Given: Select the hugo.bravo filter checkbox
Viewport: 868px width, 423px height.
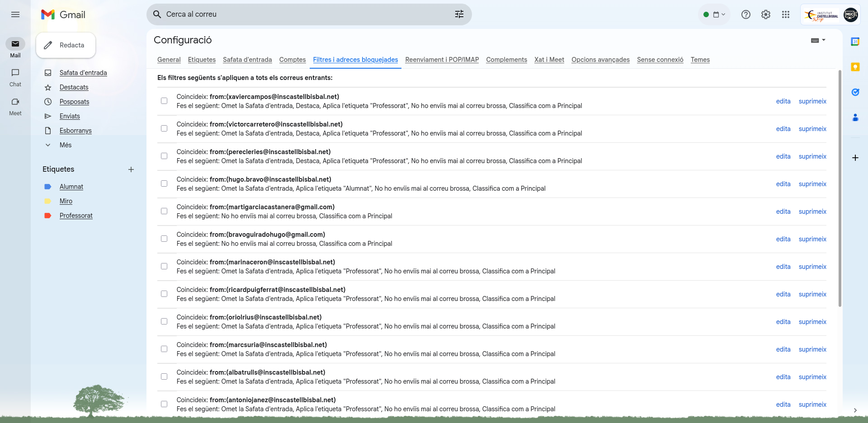Looking at the screenshot, I should (164, 183).
